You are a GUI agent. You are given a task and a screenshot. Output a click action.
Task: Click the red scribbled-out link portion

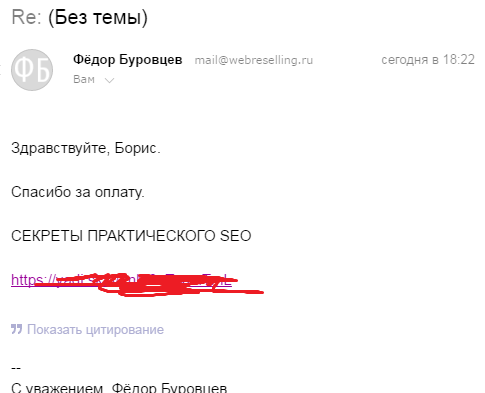[150, 285]
